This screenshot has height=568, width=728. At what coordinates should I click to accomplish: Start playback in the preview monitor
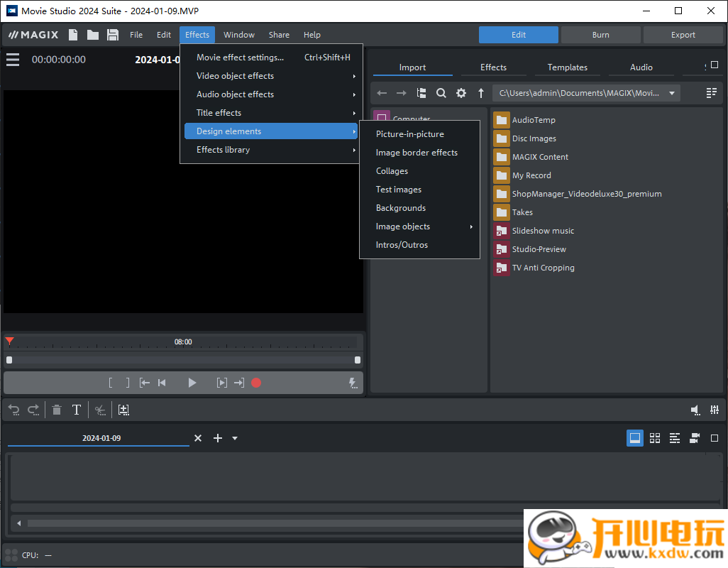pos(192,383)
